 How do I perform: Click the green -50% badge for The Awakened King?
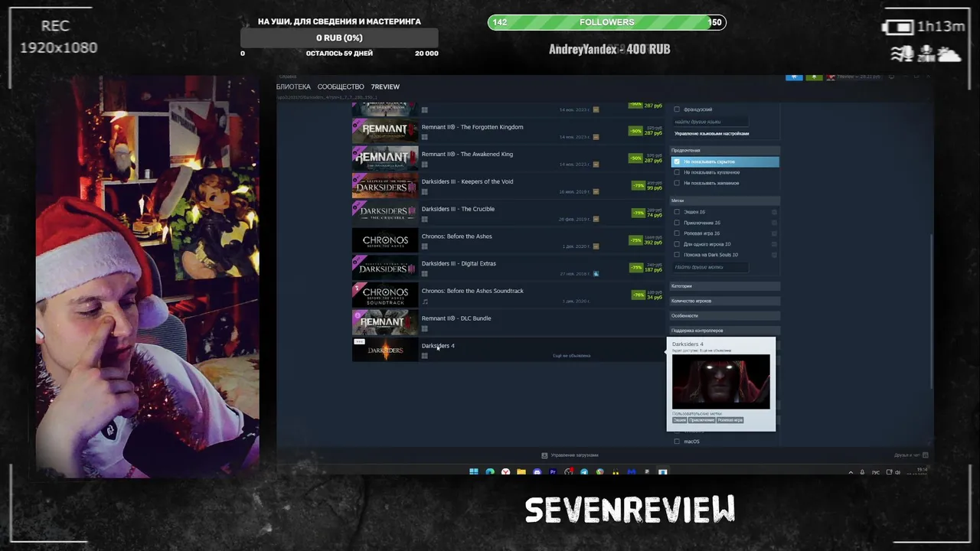click(635, 158)
